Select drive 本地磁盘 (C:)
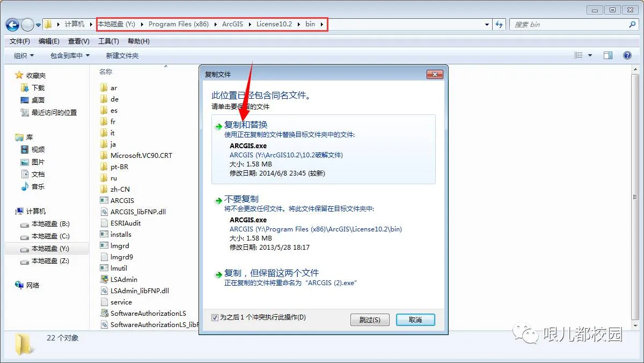This screenshot has height=363, width=644. pos(46,236)
